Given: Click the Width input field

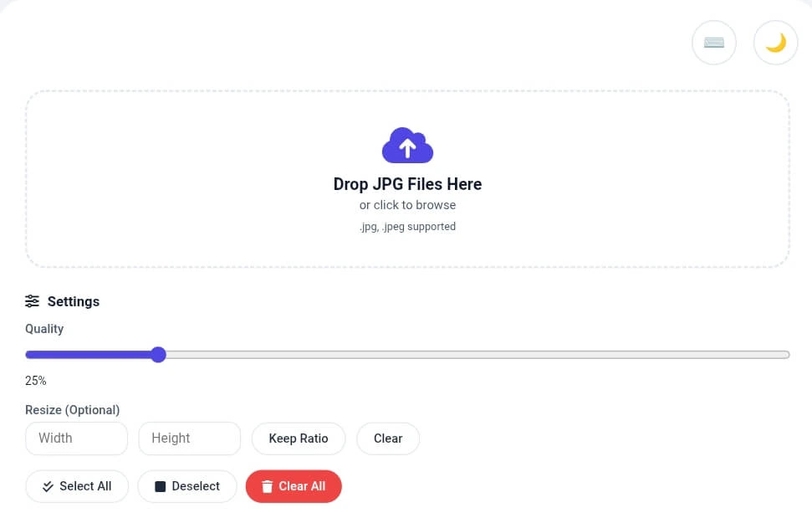Looking at the screenshot, I should [x=76, y=438].
